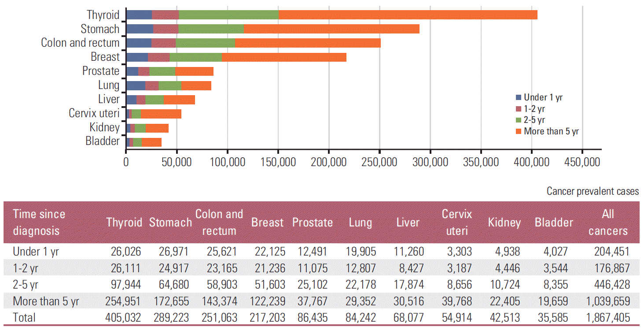Click the 'Colon and rectum' chart axis label
The height and width of the screenshot is (330, 644).
[x=80, y=43]
